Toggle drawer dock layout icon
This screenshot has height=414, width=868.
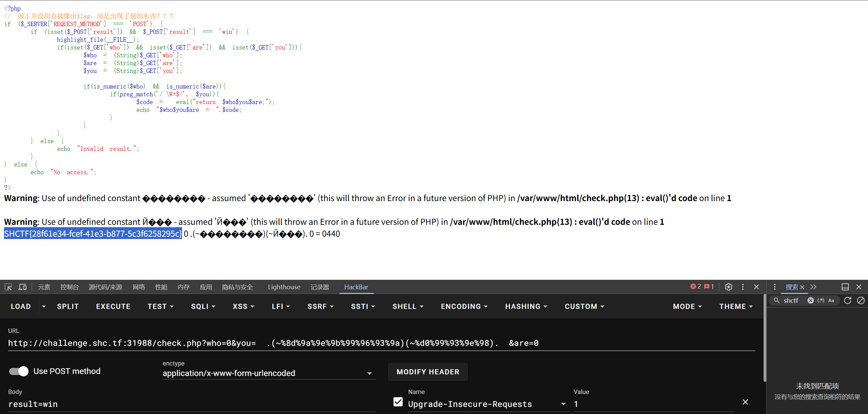[x=845, y=287]
